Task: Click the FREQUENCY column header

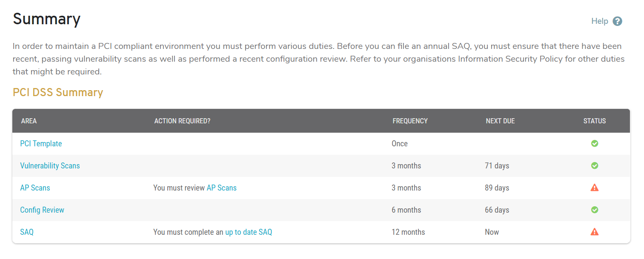Action: coord(410,121)
